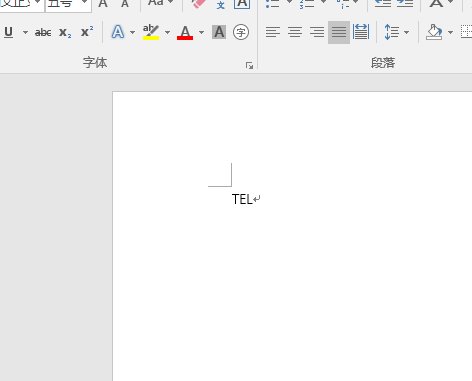Screen dimensions: 472x381
Task: Open the enclosed character tool
Action: pyautogui.click(x=241, y=32)
